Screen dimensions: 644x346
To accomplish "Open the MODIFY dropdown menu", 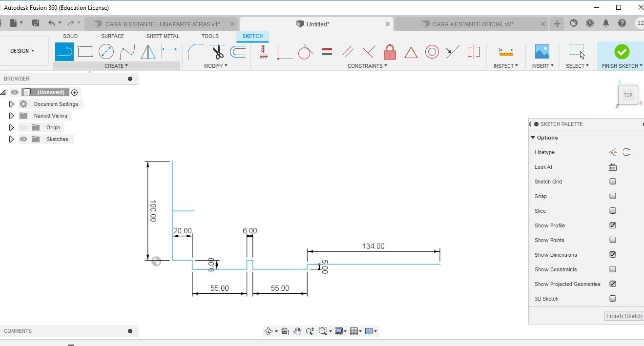I will 216,66.
